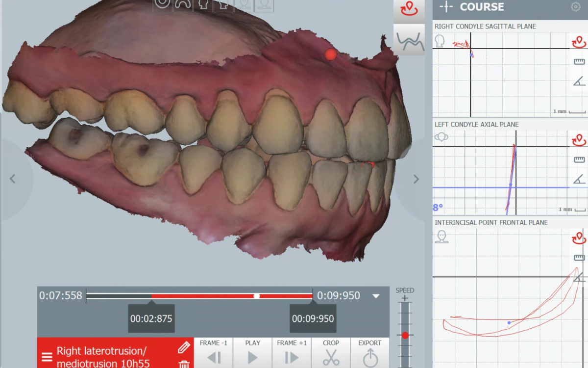Click the ruler icon in Left Condyle Axial panel
588x368 pixels.
coord(579,160)
